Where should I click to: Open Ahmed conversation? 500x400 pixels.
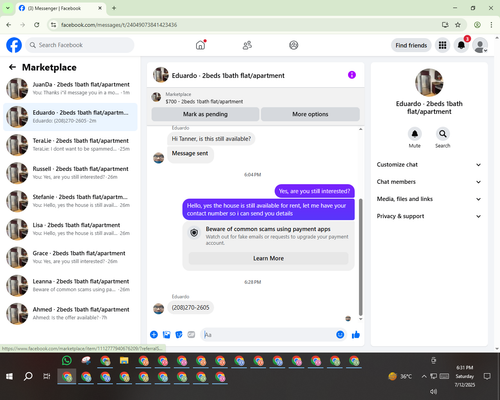click(x=70, y=314)
